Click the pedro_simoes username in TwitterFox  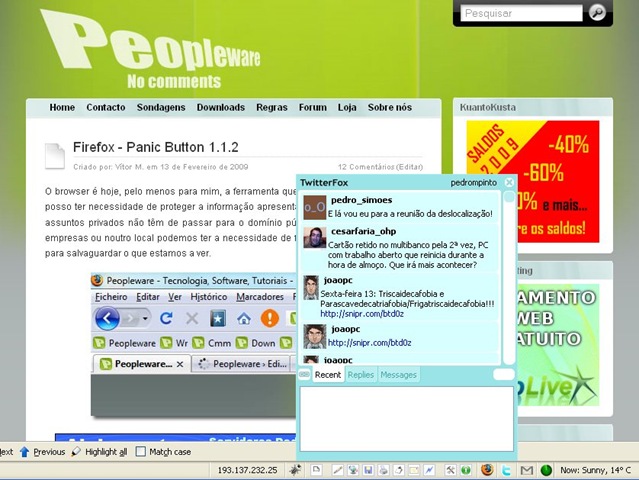tap(361, 200)
